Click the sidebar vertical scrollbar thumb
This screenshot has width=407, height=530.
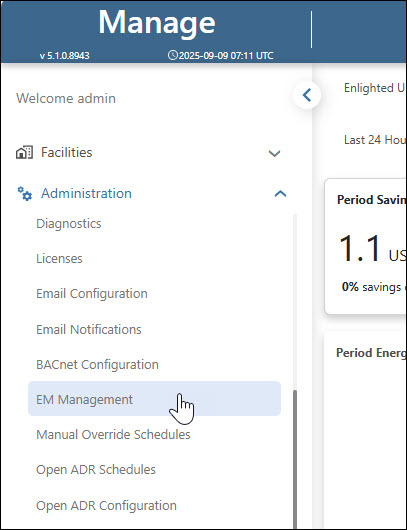(x=295, y=459)
